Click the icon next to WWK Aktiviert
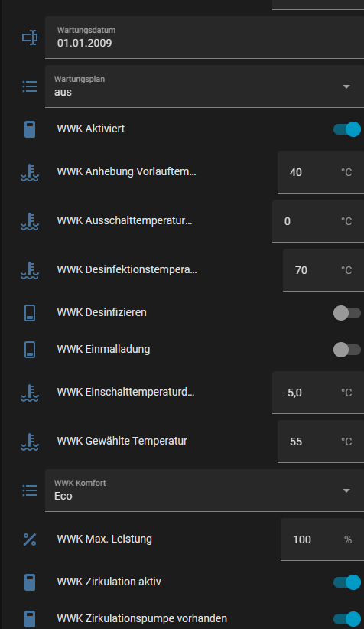This screenshot has height=629, width=364. point(30,129)
